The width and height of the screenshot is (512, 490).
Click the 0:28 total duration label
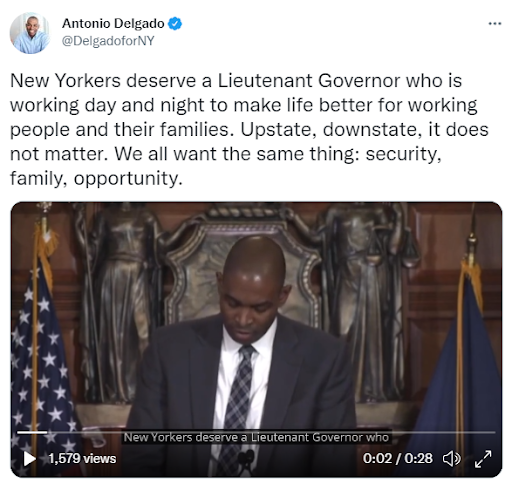click(419, 459)
